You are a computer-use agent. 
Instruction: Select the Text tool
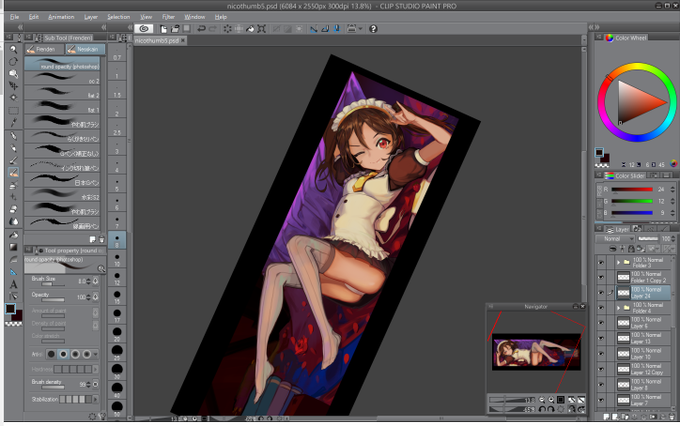pos(13,284)
